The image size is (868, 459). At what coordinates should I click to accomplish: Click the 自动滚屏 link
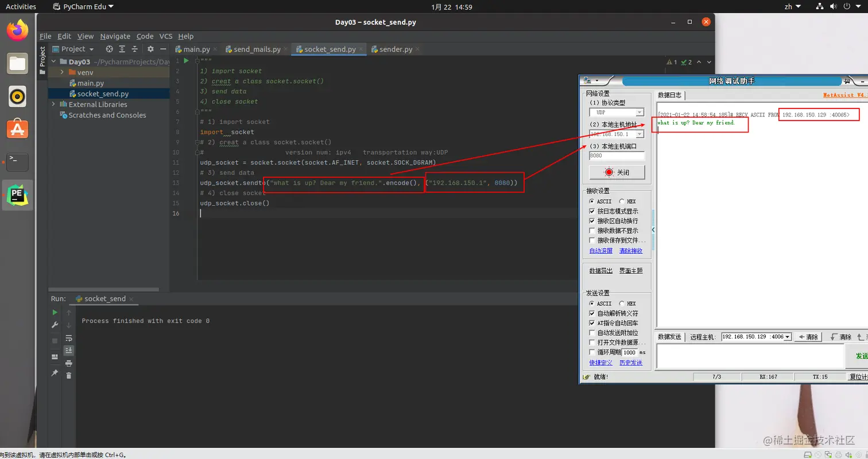coord(601,251)
